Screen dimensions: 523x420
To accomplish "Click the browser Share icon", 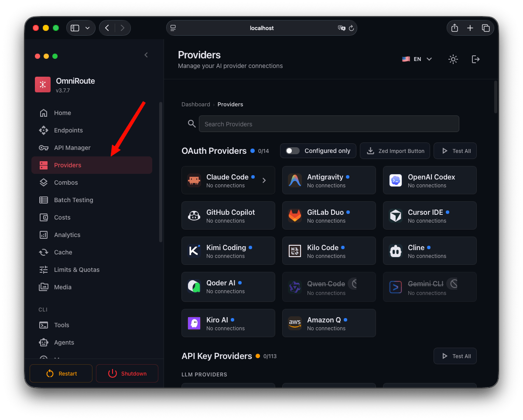I will 455,28.
